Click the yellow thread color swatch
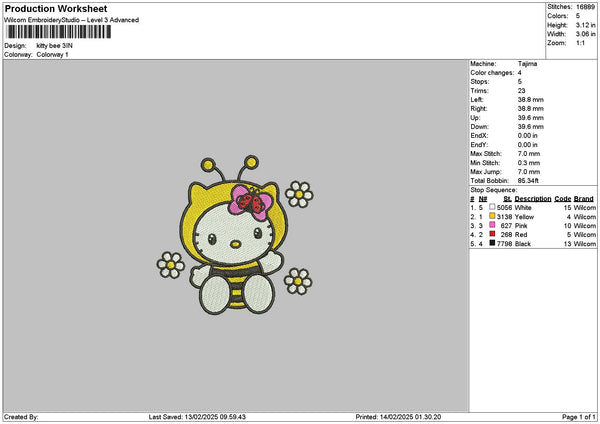 point(492,216)
